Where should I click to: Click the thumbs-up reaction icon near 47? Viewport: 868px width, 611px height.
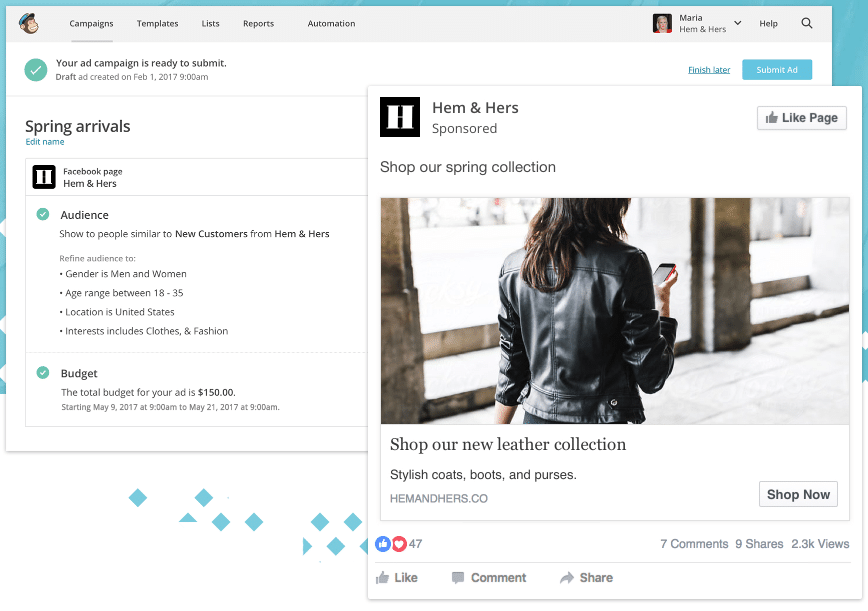383,544
